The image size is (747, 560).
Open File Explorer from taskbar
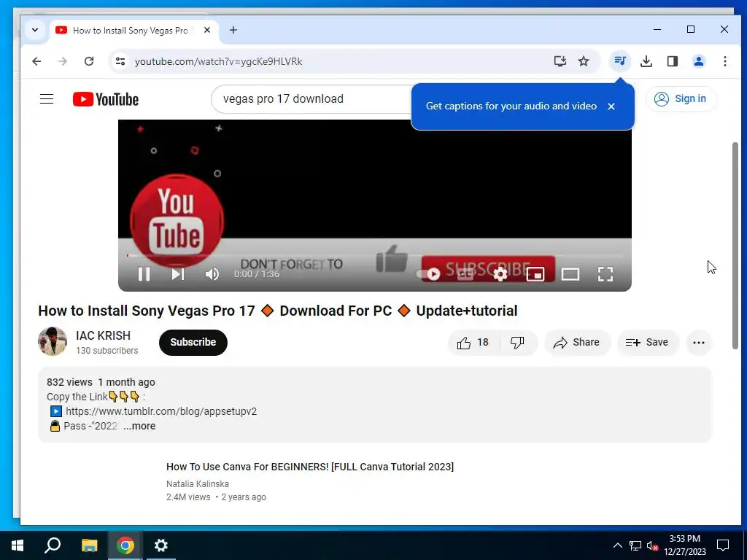89,545
